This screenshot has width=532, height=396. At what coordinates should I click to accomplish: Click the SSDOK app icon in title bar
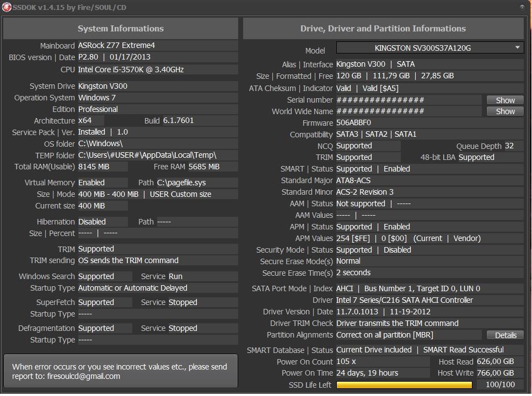tap(7, 7)
